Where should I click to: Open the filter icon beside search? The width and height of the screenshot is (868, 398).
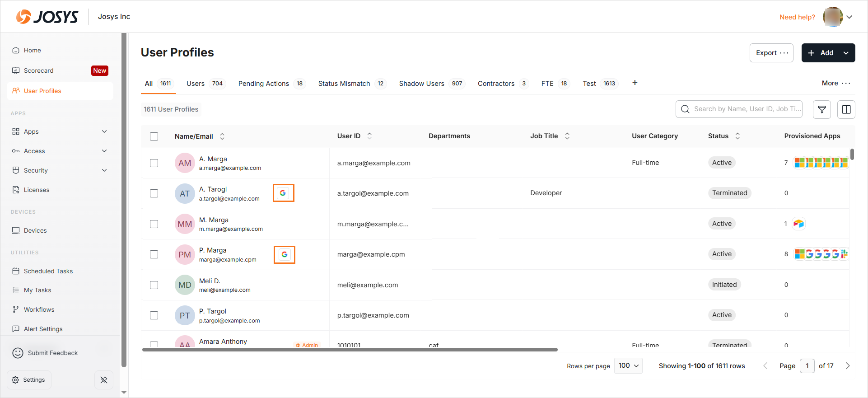[821, 109]
